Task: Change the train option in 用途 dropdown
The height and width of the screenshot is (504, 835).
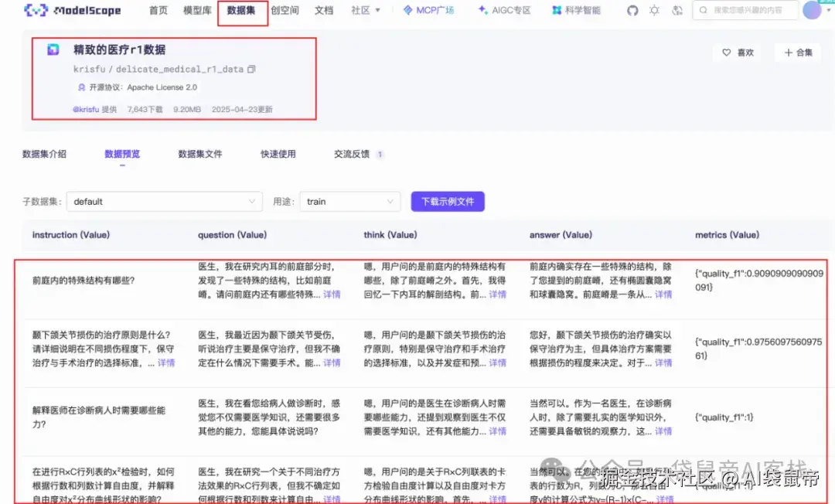Action: point(349,200)
